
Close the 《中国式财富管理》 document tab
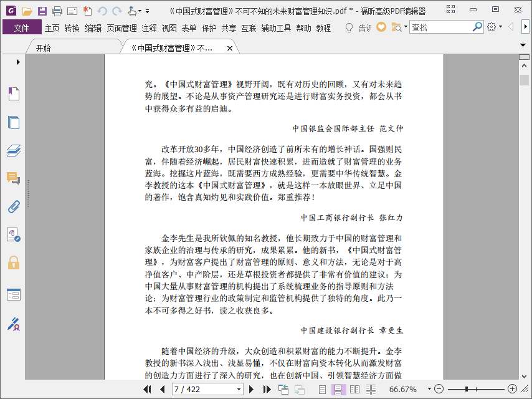[x=230, y=48]
